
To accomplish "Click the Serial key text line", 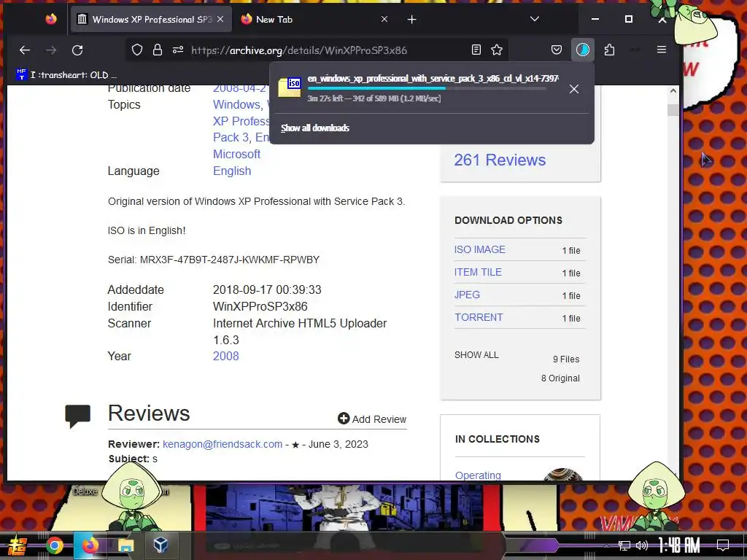I will (x=214, y=260).
